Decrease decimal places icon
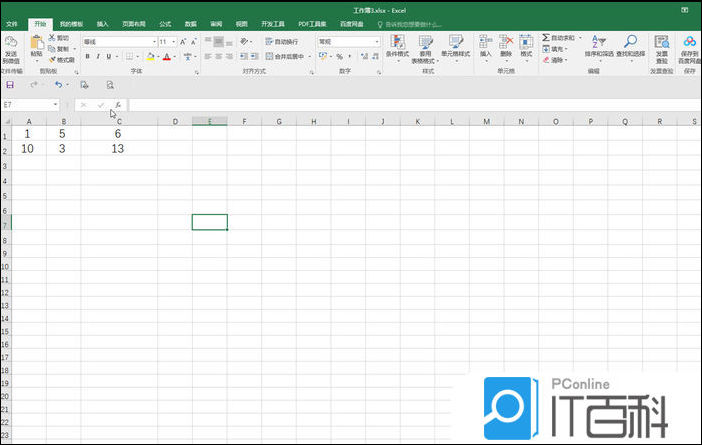This screenshot has width=702, height=445. click(376, 56)
